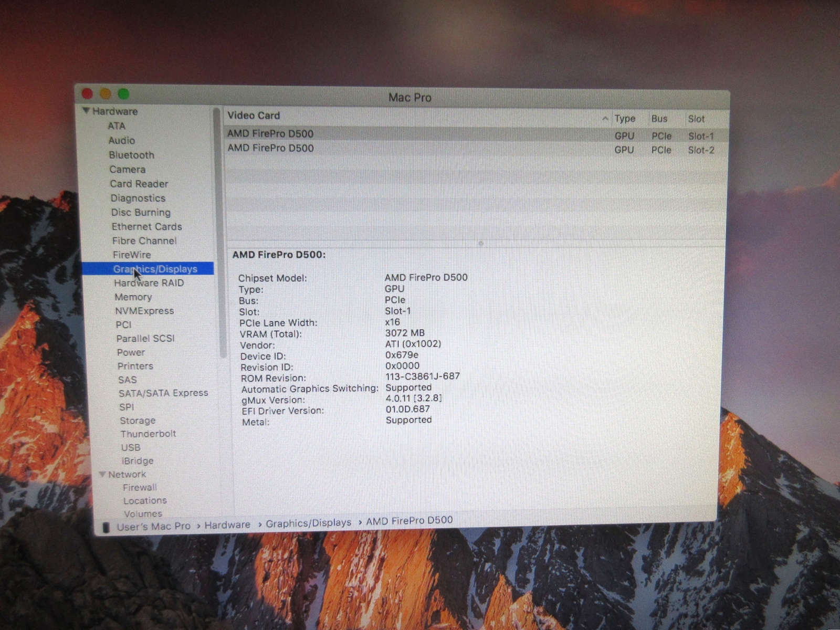The width and height of the screenshot is (840, 630).
Task: Click the Revision ID value 0x0000
Action: click(403, 366)
